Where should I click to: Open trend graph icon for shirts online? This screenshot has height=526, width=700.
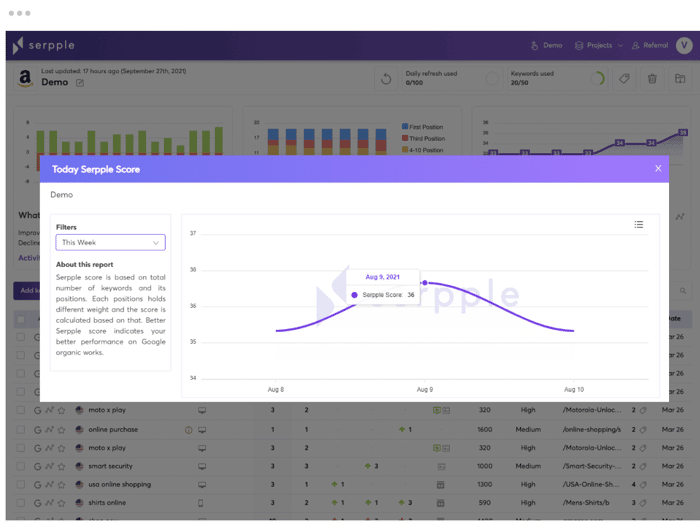(50, 503)
